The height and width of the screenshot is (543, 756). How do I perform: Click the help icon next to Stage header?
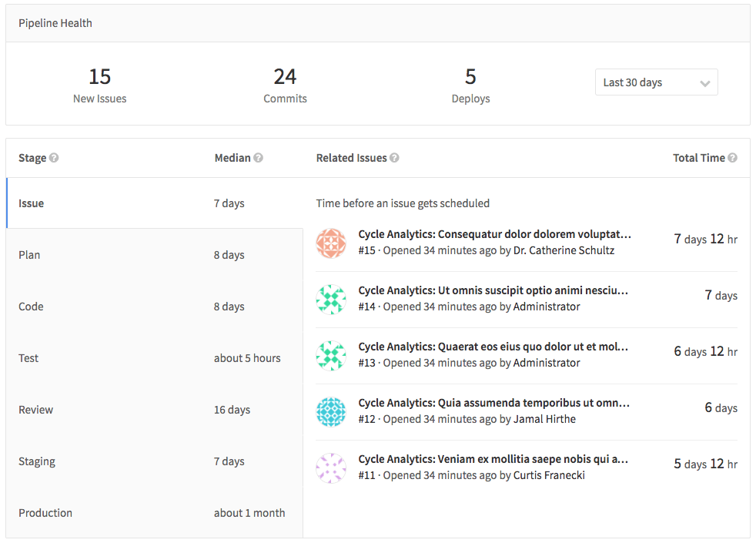coord(54,157)
